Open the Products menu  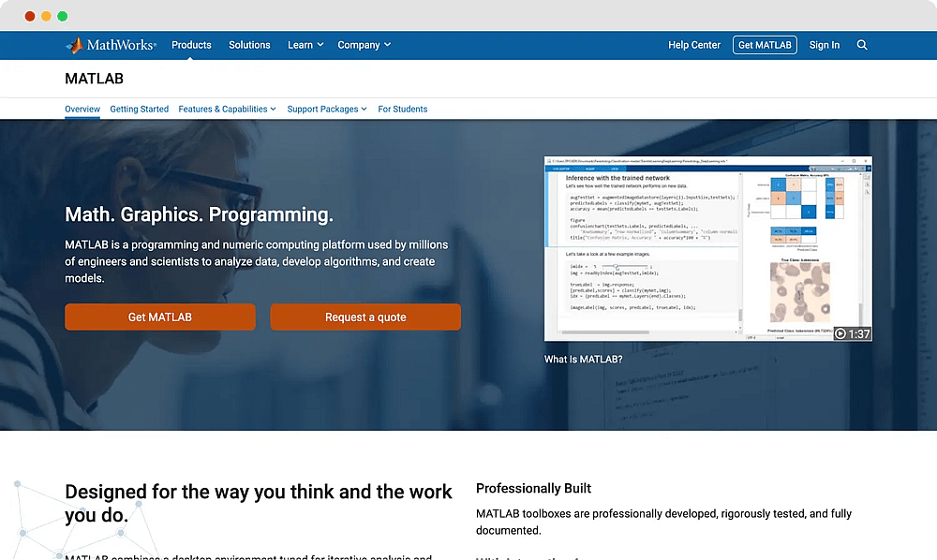coord(191,45)
